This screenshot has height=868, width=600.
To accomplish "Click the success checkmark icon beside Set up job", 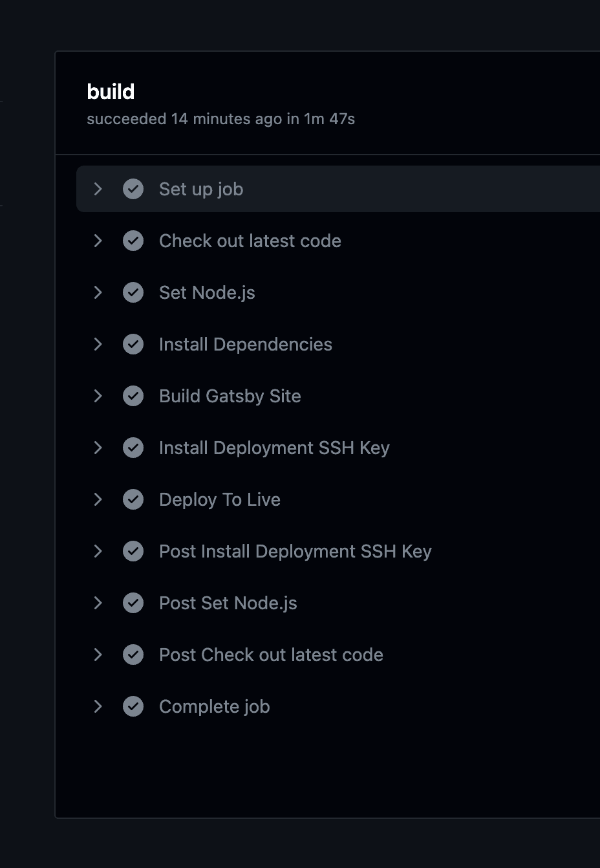I will coord(133,189).
